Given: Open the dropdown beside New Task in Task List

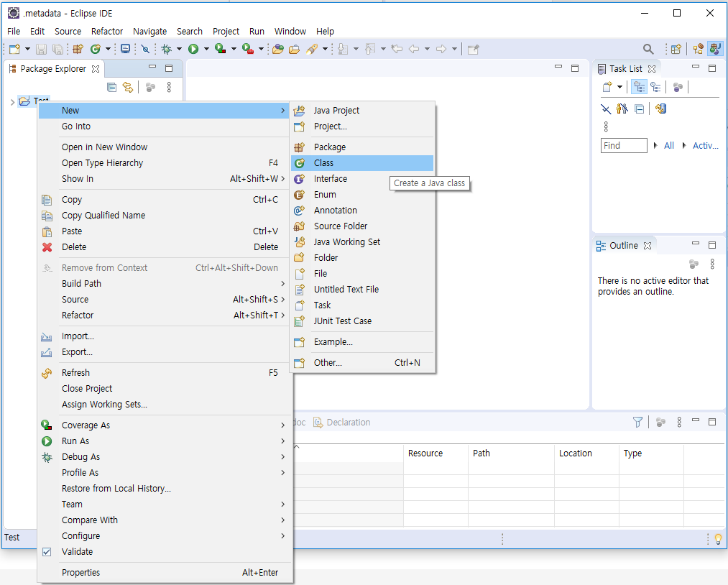Looking at the screenshot, I should [619, 87].
